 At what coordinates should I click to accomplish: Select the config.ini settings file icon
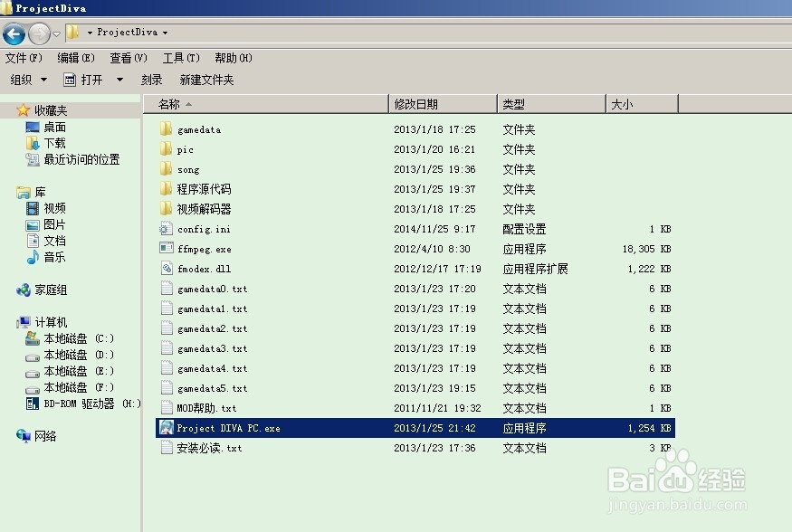pos(167,229)
